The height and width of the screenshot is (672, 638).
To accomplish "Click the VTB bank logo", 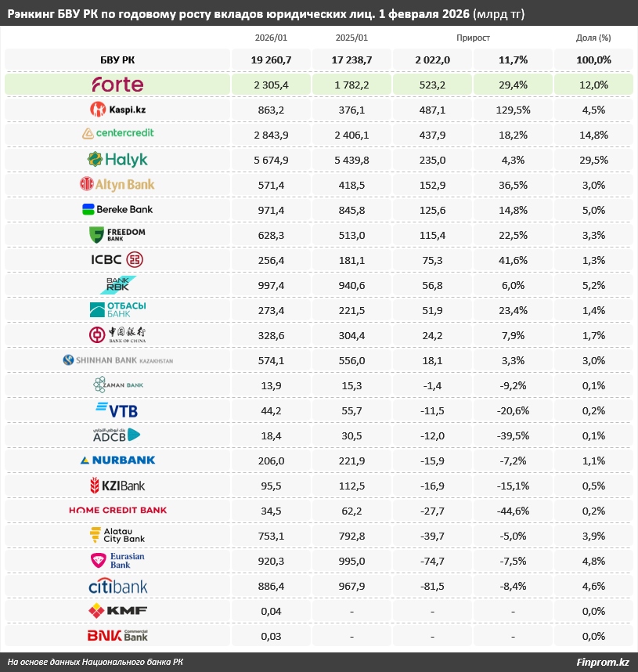I will click(x=117, y=410).
